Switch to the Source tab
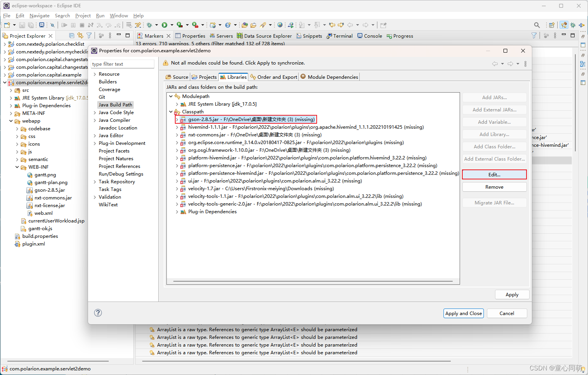 [177, 77]
